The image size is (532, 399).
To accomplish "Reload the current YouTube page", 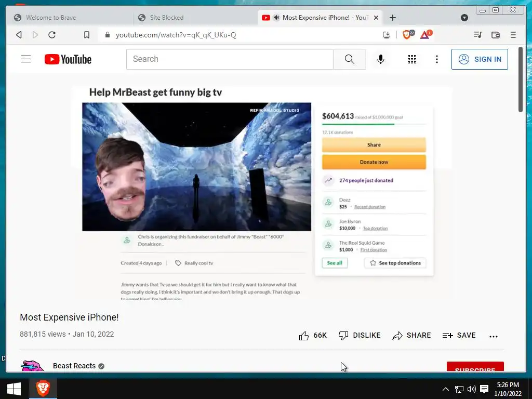I will (x=52, y=35).
